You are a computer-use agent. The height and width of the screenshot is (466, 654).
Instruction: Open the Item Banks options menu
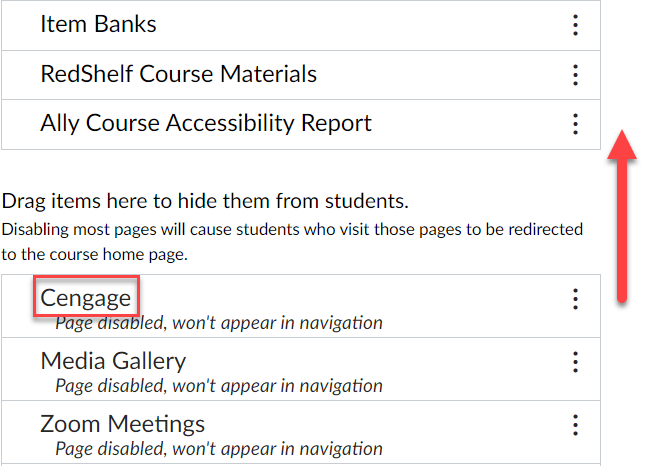click(x=575, y=25)
